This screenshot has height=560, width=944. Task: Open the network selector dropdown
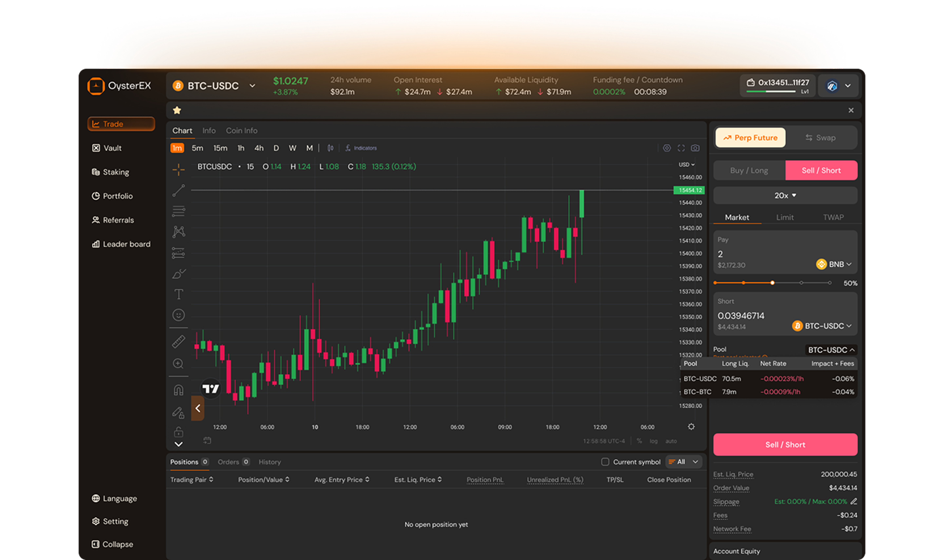click(x=838, y=86)
